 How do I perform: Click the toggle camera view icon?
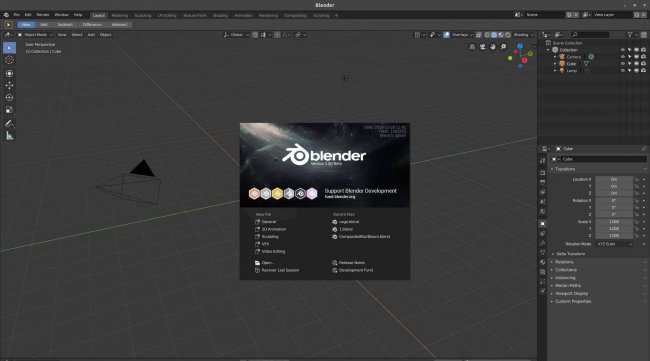[483, 47]
